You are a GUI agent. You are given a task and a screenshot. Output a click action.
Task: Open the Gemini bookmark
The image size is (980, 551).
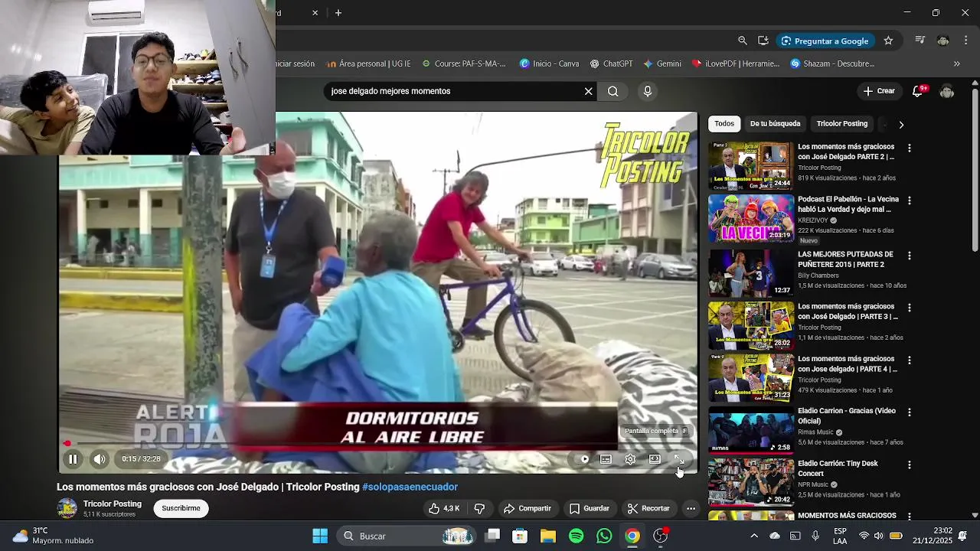point(662,64)
